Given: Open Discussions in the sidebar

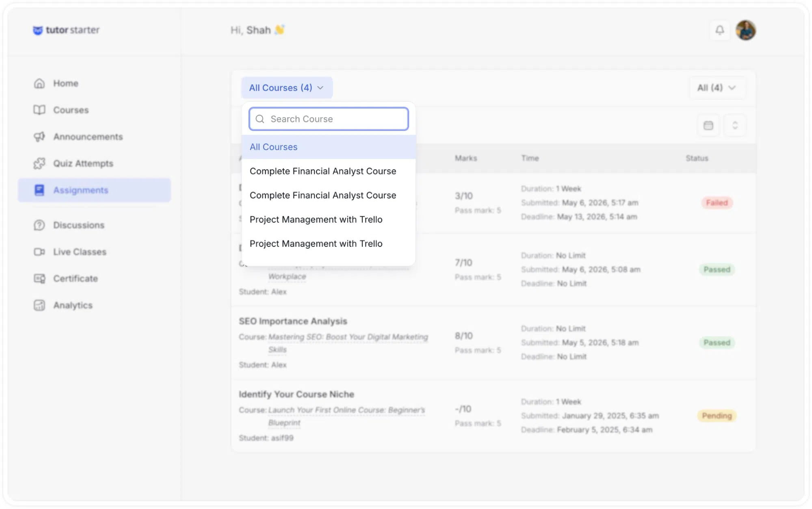Looking at the screenshot, I should [x=94, y=225].
